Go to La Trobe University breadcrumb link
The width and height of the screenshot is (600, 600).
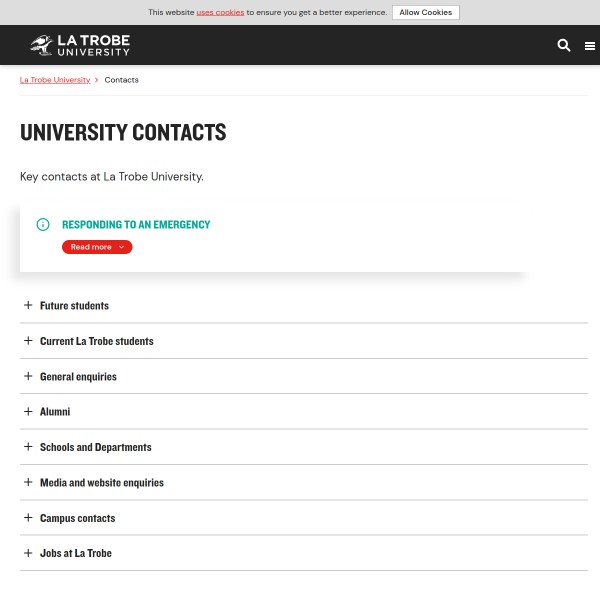tap(55, 80)
